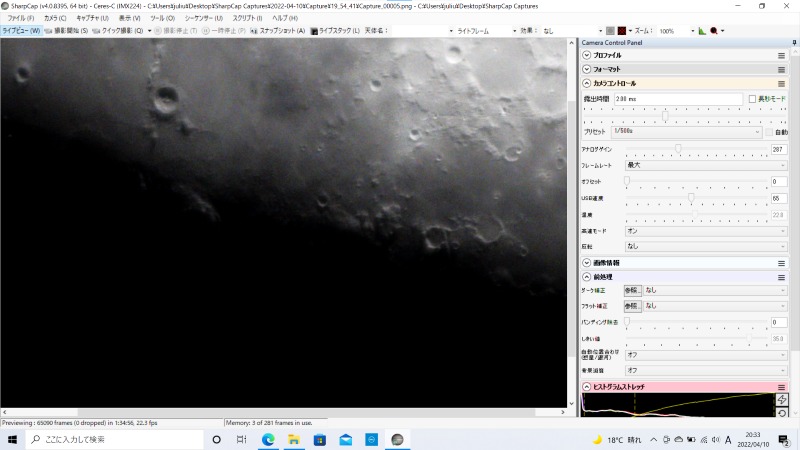Click the histogram icon in toolbar

[702, 31]
